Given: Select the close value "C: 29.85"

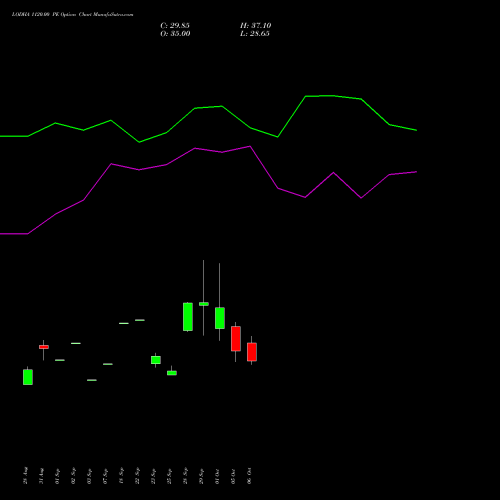Looking at the screenshot, I should click(175, 26).
